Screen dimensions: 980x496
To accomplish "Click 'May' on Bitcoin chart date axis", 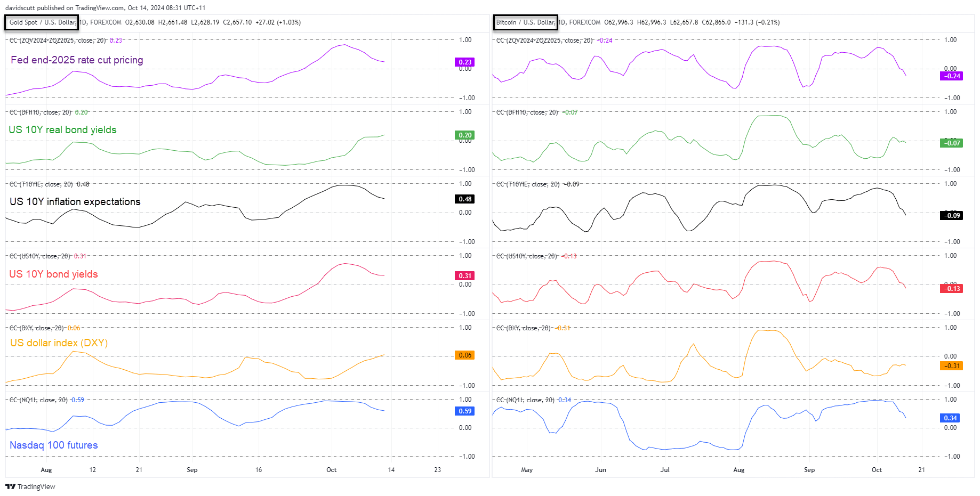I will (527, 470).
